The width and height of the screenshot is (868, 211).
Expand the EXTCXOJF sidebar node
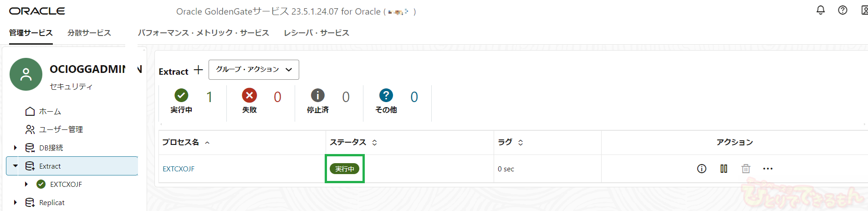26,184
